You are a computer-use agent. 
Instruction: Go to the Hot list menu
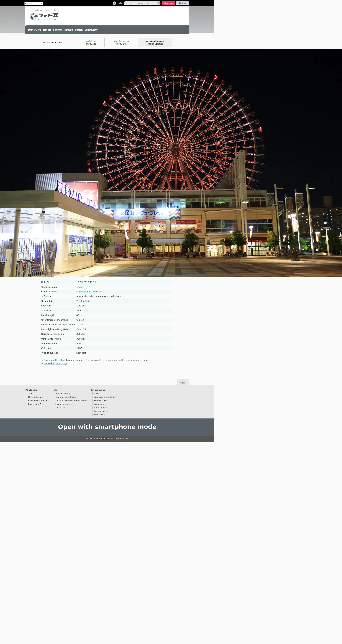(x=47, y=30)
